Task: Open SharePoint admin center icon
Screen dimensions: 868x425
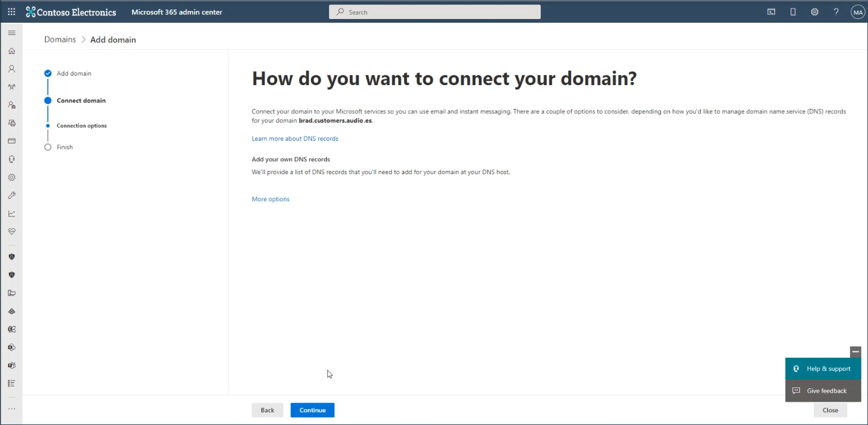Action: pos(11,347)
